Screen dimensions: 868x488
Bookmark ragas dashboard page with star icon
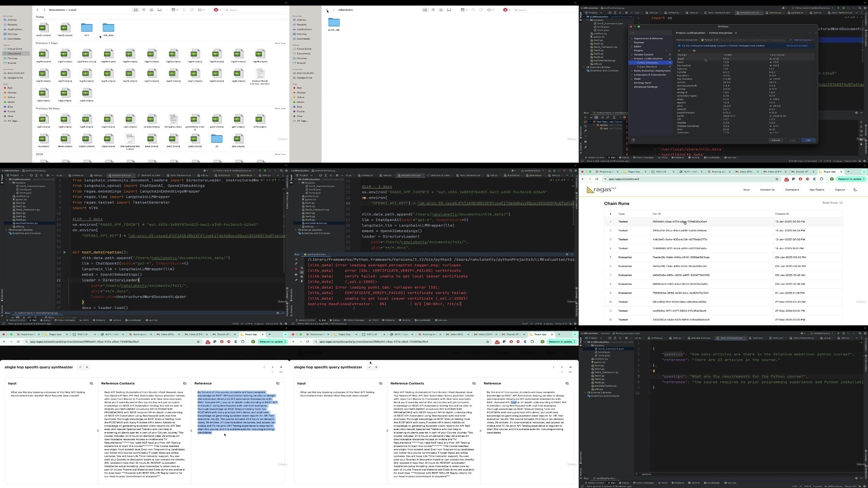click(x=777, y=179)
